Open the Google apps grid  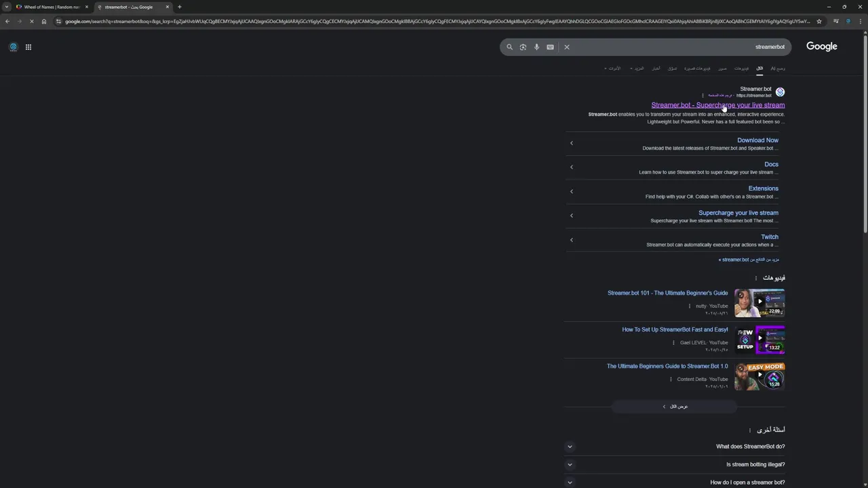[28, 47]
